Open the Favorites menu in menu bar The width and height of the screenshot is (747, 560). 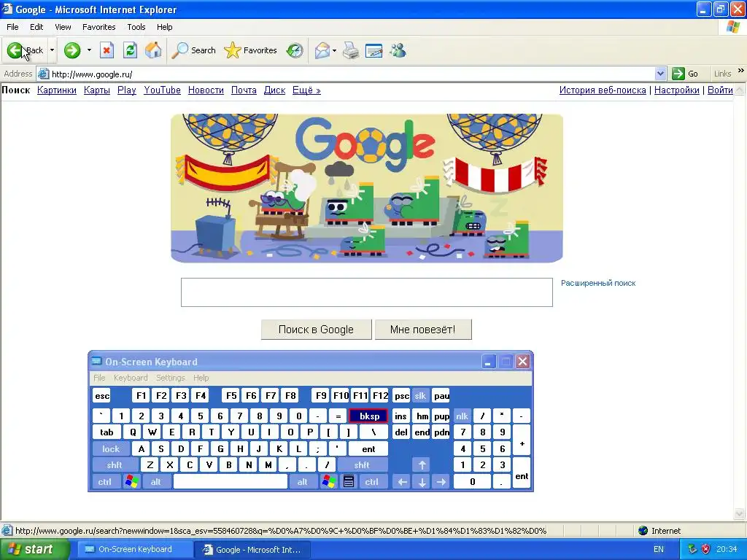pos(98,27)
